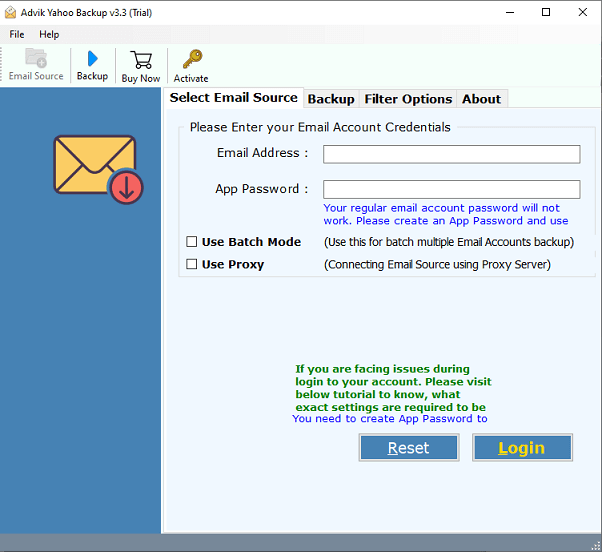The height and width of the screenshot is (552, 602).
Task: Maximize the Advik Yahoo Backup window
Action: (546, 13)
